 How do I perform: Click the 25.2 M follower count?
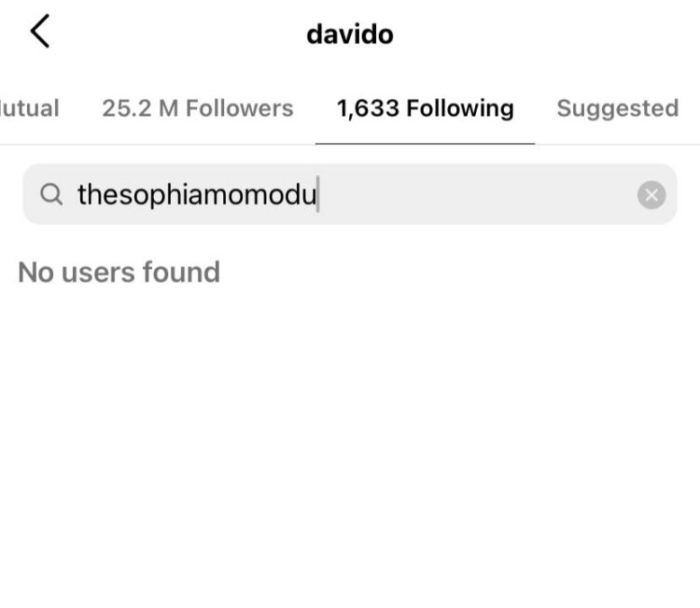pos(140,108)
